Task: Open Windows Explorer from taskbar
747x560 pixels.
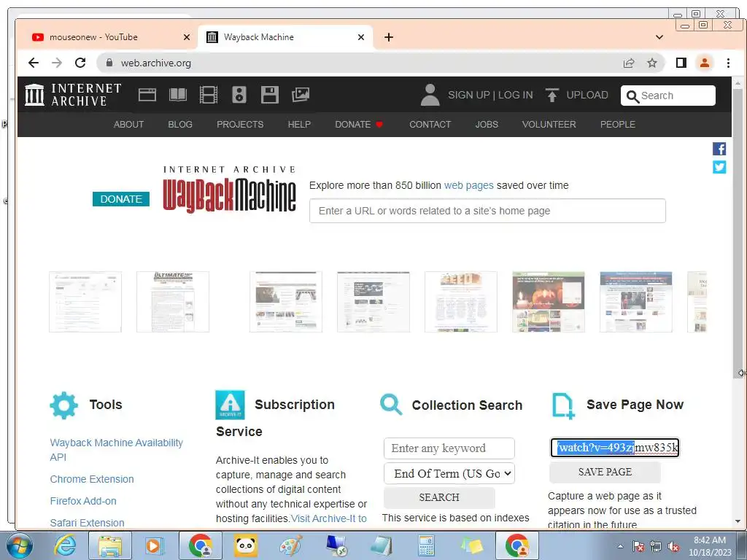Action: 109,545
